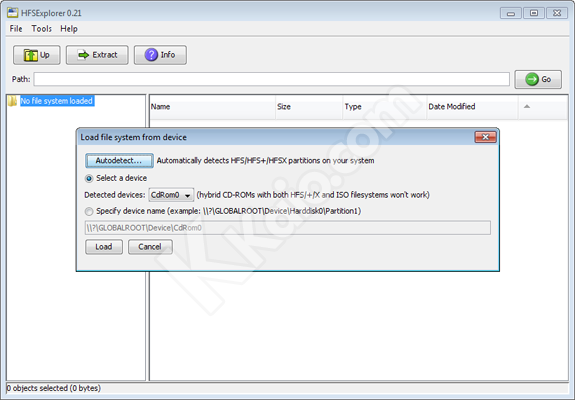Open the Help menu
This screenshot has height=400, width=575.
coord(69,29)
